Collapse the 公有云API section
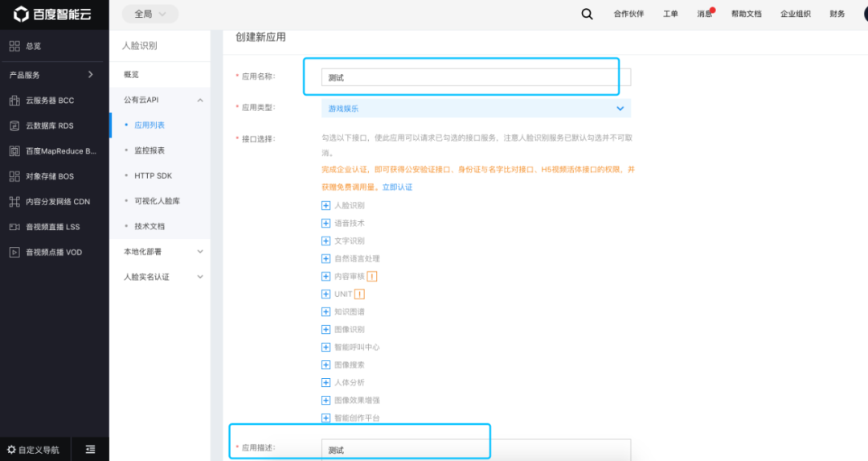868x461 pixels. pyautogui.click(x=200, y=101)
